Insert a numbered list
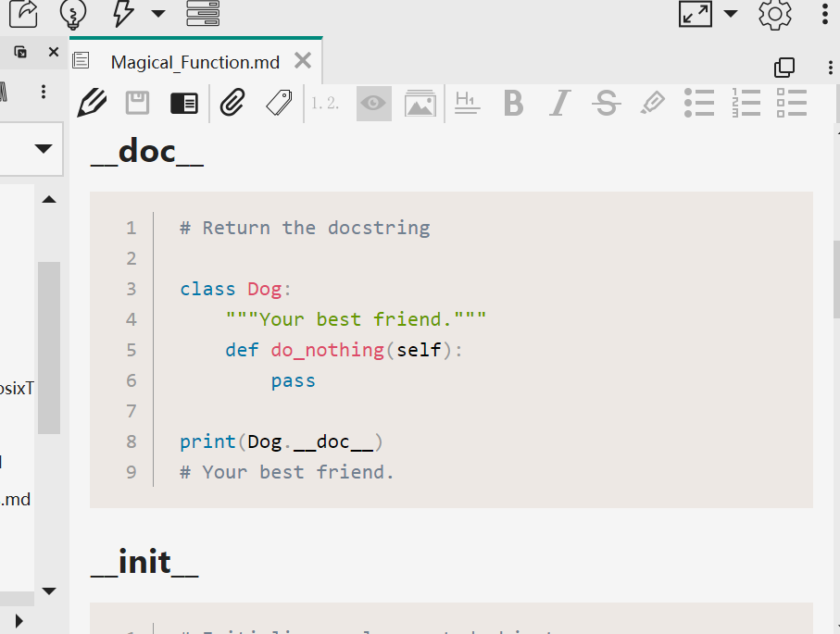 point(746,103)
